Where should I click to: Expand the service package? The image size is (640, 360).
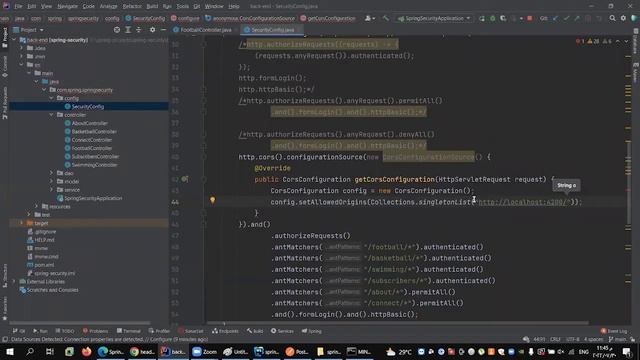(x=51, y=190)
